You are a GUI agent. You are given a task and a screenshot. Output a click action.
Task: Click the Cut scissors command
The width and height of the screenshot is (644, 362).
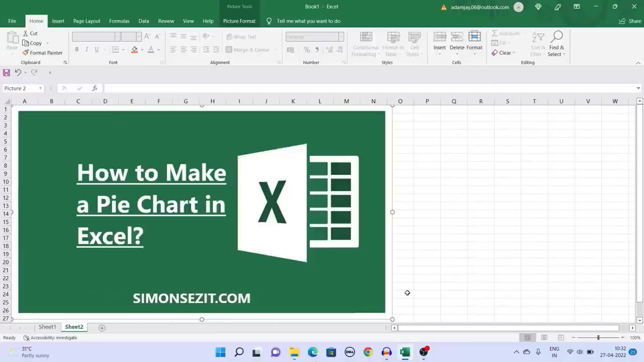30,33
